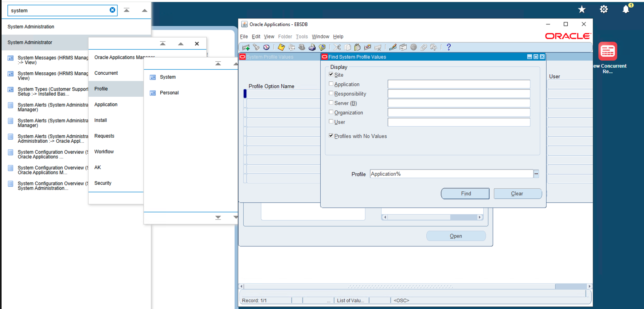Click the Find button
This screenshot has height=309, width=644.
(x=465, y=193)
